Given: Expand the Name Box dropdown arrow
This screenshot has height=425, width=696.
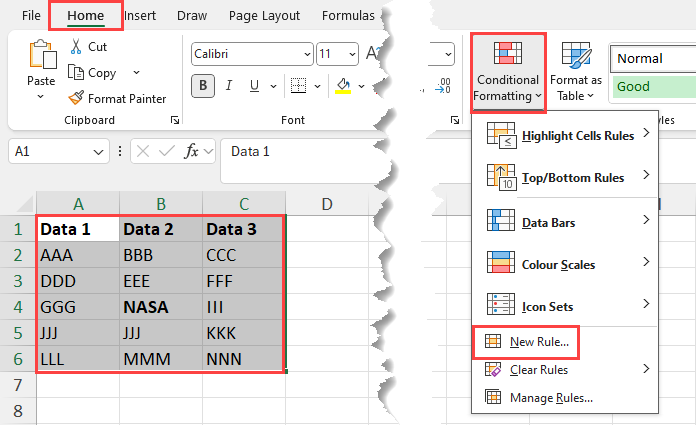Looking at the screenshot, I should point(99,152).
